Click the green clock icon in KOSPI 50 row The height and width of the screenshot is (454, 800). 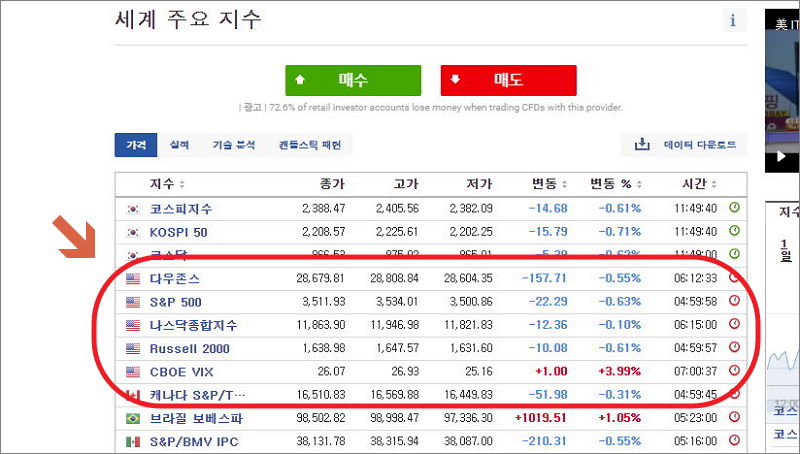(734, 231)
